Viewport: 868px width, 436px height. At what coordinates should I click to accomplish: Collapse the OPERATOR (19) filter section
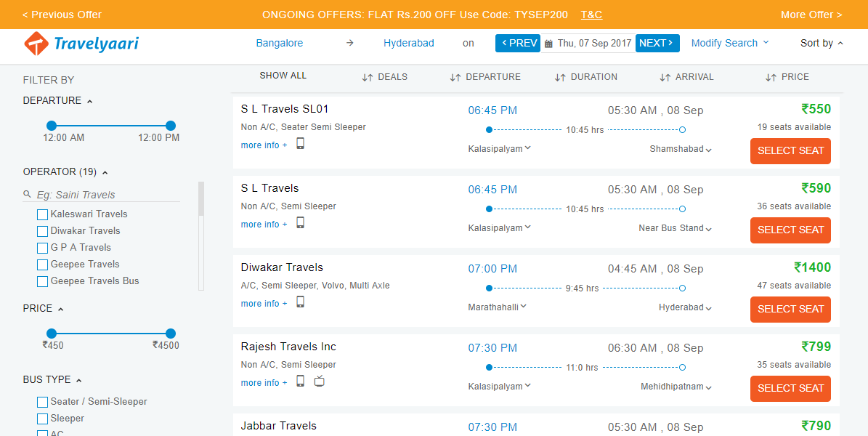65,172
